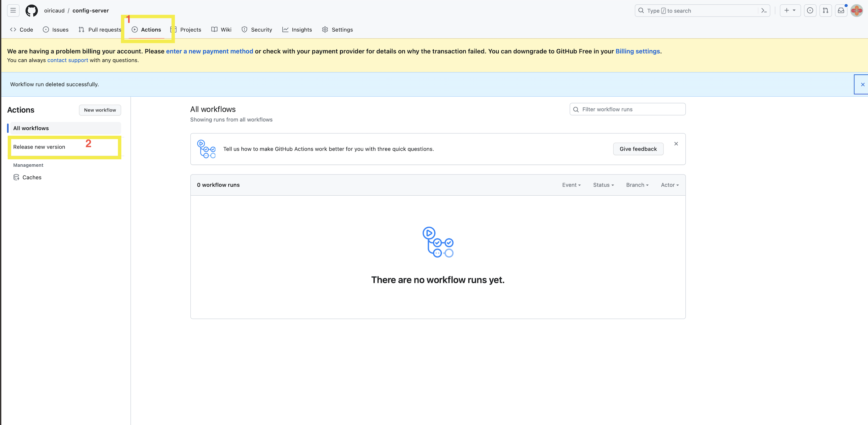Open the hamburger navigation menu

13,10
